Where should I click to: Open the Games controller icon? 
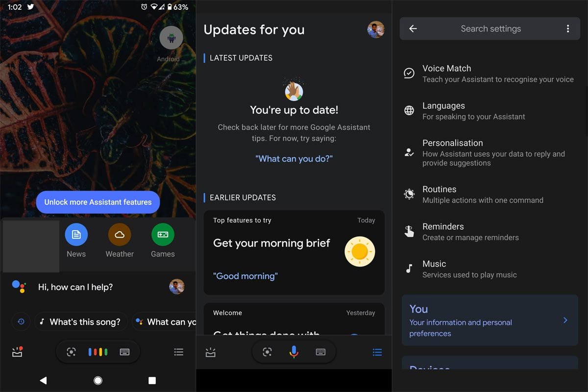point(163,235)
